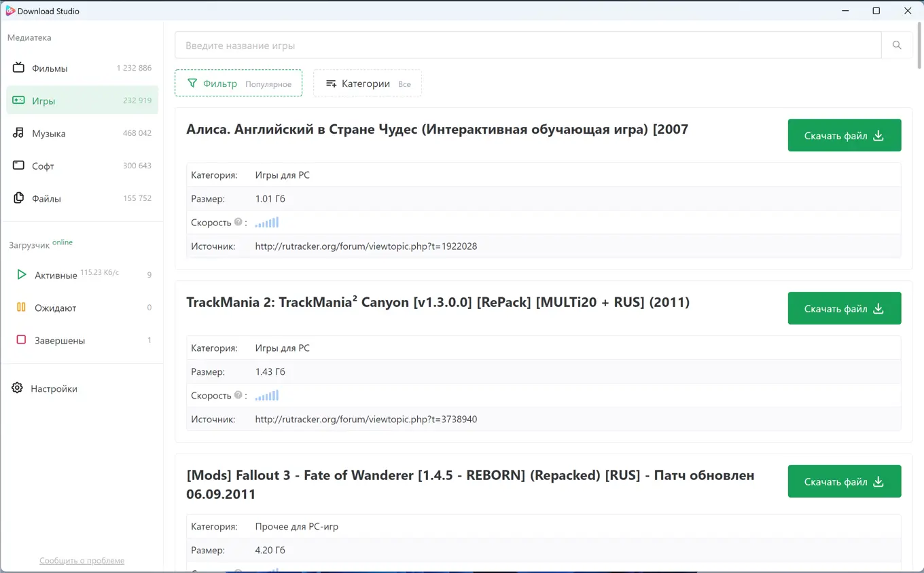Open the Фильмы library section
The height and width of the screenshot is (573, 924).
tap(82, 68)
